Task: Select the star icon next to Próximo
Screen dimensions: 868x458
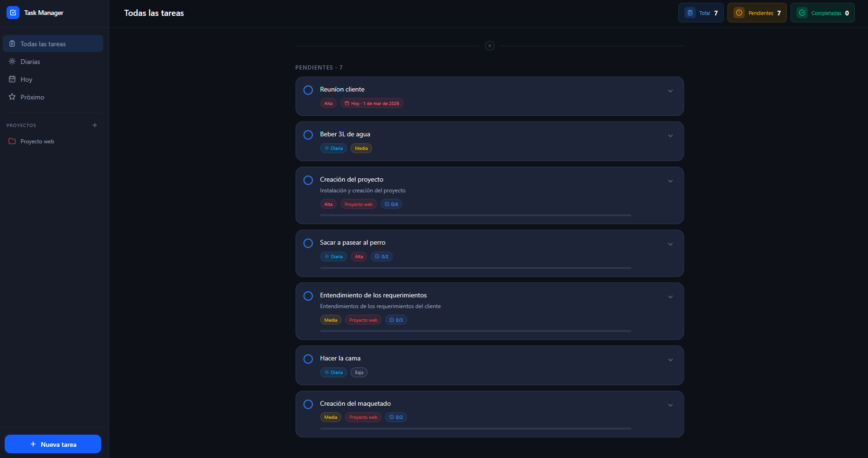Action: (12, 97)
